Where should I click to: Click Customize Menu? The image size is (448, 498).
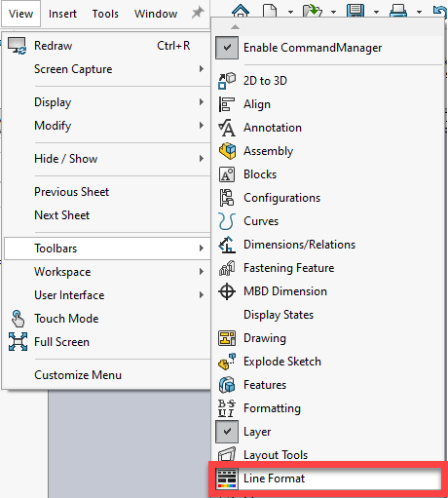tap(78, 375)
